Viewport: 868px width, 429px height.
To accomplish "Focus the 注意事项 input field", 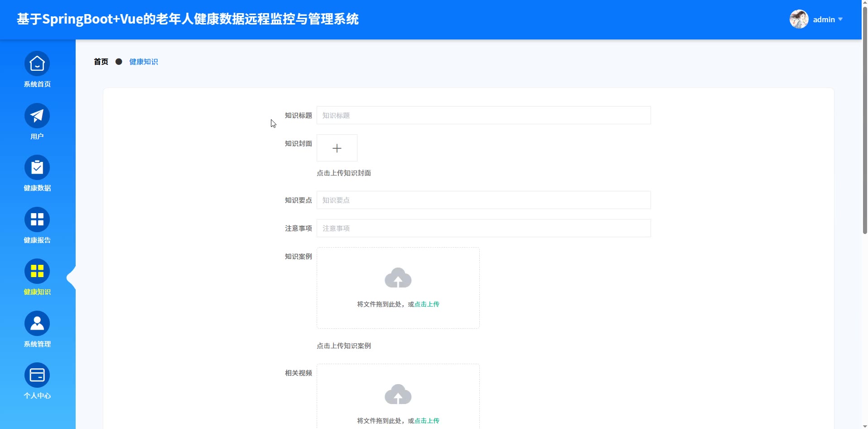I will point(484,228).
